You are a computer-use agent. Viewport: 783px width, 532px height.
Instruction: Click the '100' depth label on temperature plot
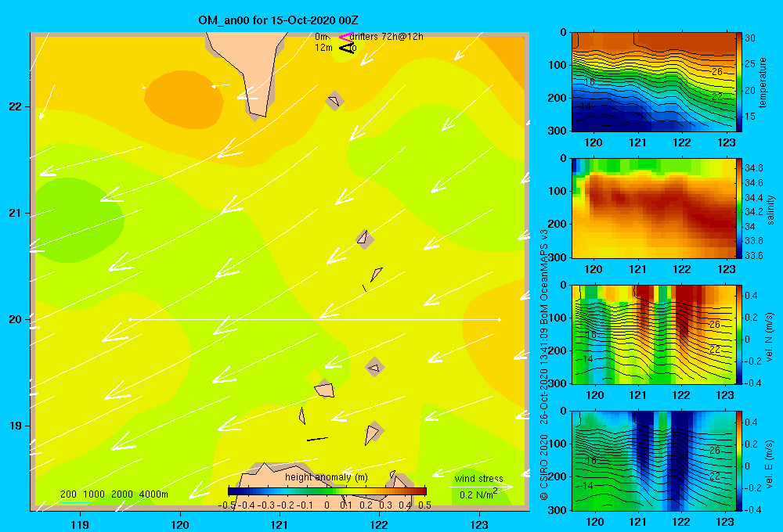(557, 65)
